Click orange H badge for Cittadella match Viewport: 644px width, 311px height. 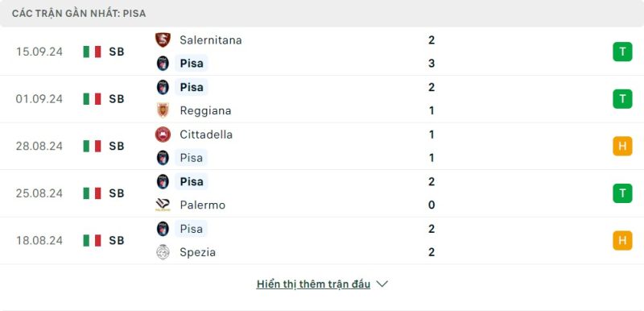coord(622,146)
